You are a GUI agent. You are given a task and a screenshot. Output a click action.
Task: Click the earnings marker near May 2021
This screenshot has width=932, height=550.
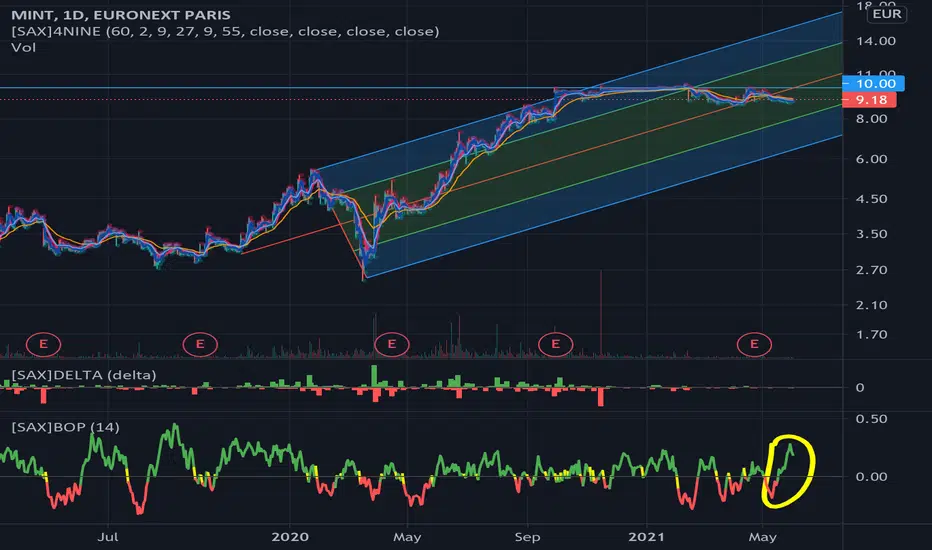coord(754,344)
